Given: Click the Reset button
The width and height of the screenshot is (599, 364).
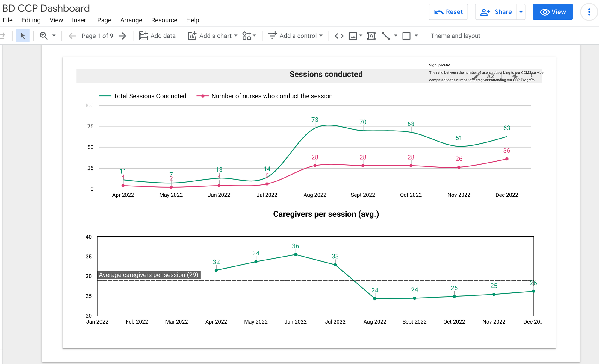Looking at the screenshot, I should coord(448,12).
